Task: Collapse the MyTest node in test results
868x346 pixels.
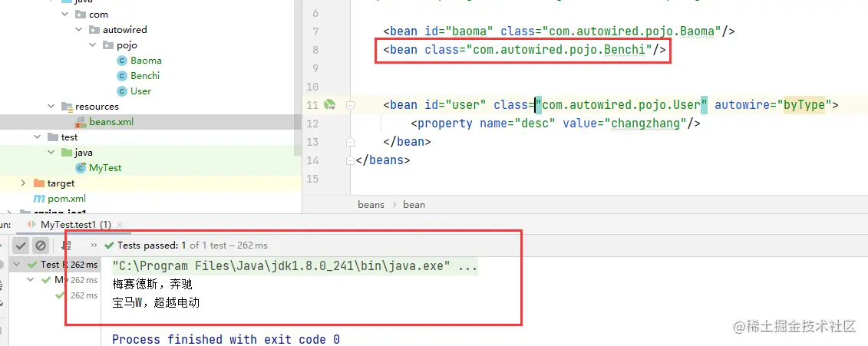Action: click(x=31, y=280)
